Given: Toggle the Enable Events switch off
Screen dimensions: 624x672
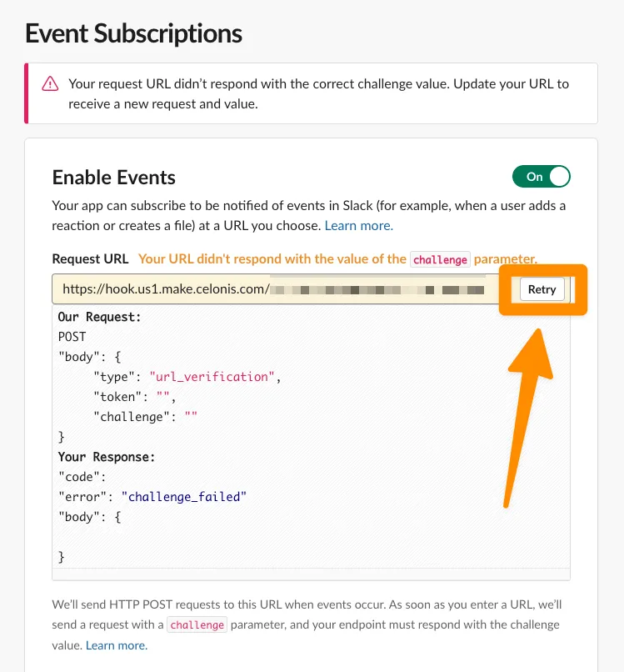Looking at the screenshot, I should 542,177.
